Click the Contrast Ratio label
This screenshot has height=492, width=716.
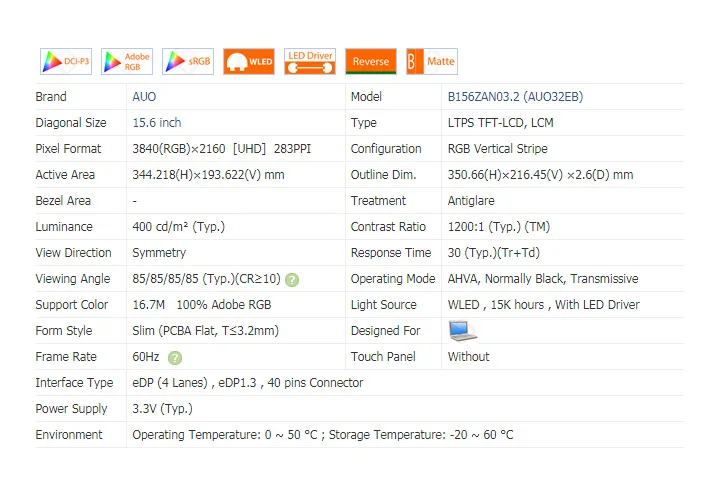pos(388,227)
